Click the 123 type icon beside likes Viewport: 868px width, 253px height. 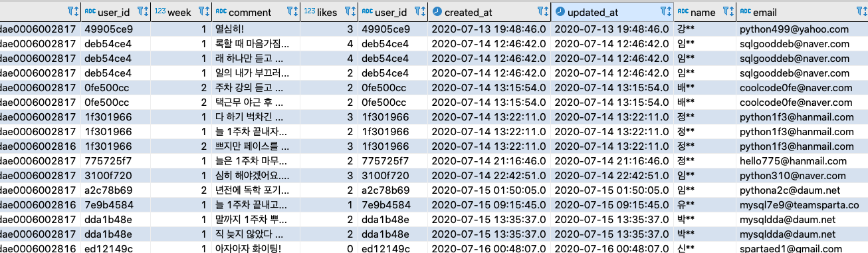click(x=309, y=12)
